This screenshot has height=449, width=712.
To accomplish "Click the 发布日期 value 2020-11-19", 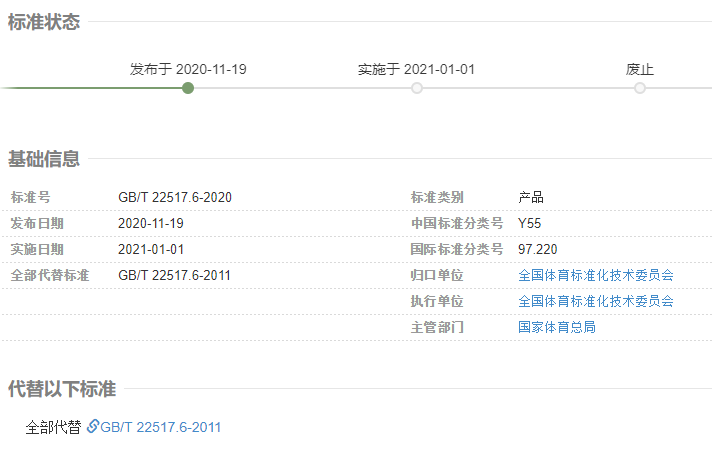I will [151, 223].
